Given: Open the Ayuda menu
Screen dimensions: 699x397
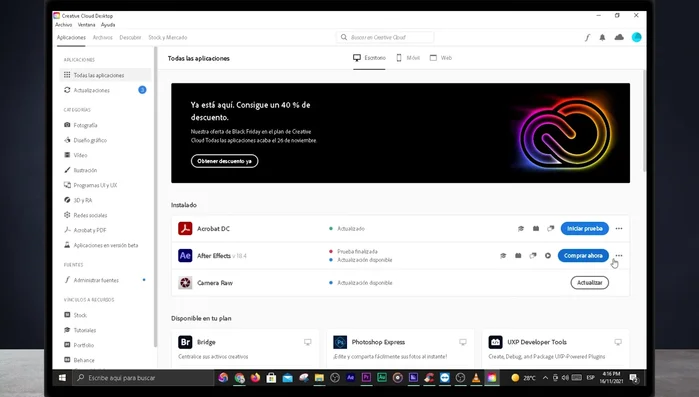Looking at the screenshot, I should (x=108, y=25).
